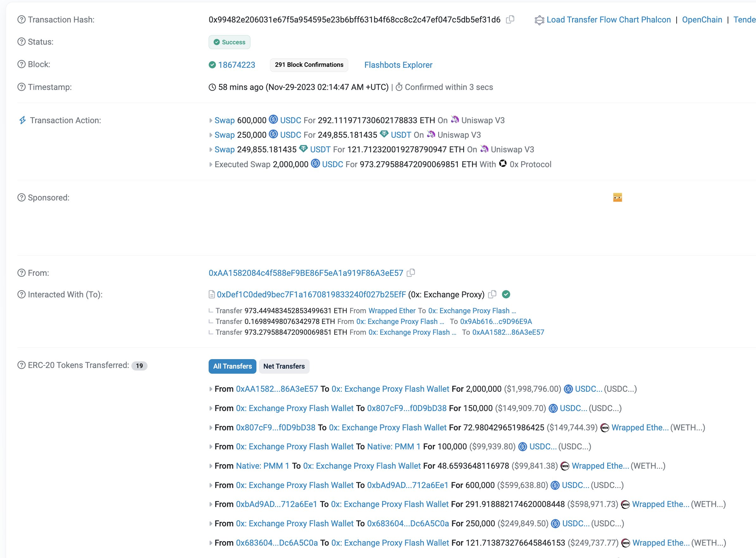This screenshot has height=558, width=756.
Task: Open Native: PMM 1 recipient of 100,000 USDC
Action: pos(394,447)
